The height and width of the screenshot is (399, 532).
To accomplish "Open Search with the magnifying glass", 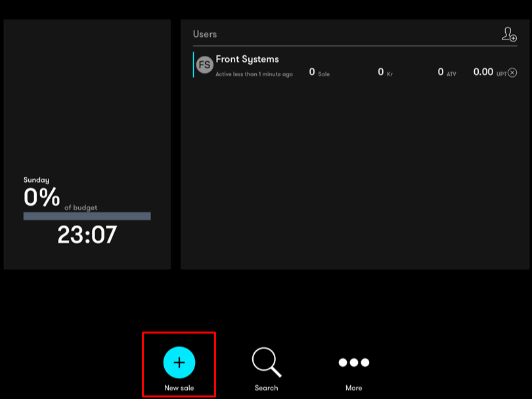I will coord(267,362).
